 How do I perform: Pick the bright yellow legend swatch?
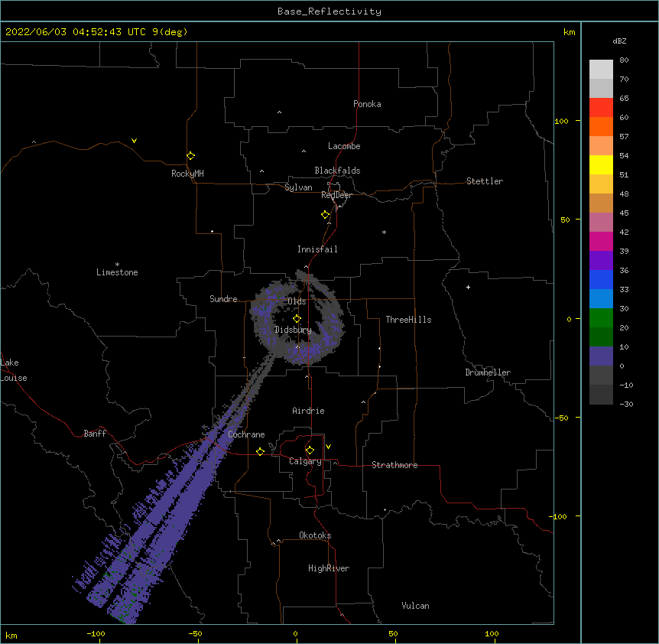pos(601,165)
